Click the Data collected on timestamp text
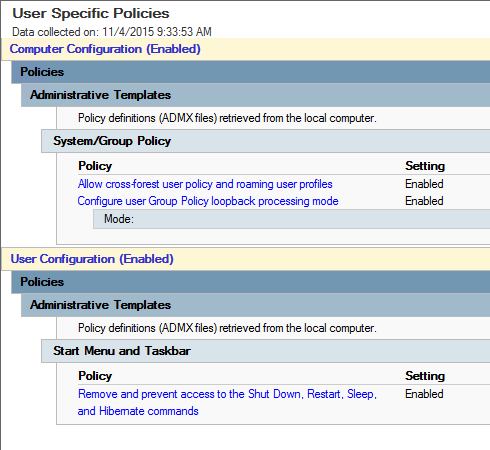 [x=112, y=32]
